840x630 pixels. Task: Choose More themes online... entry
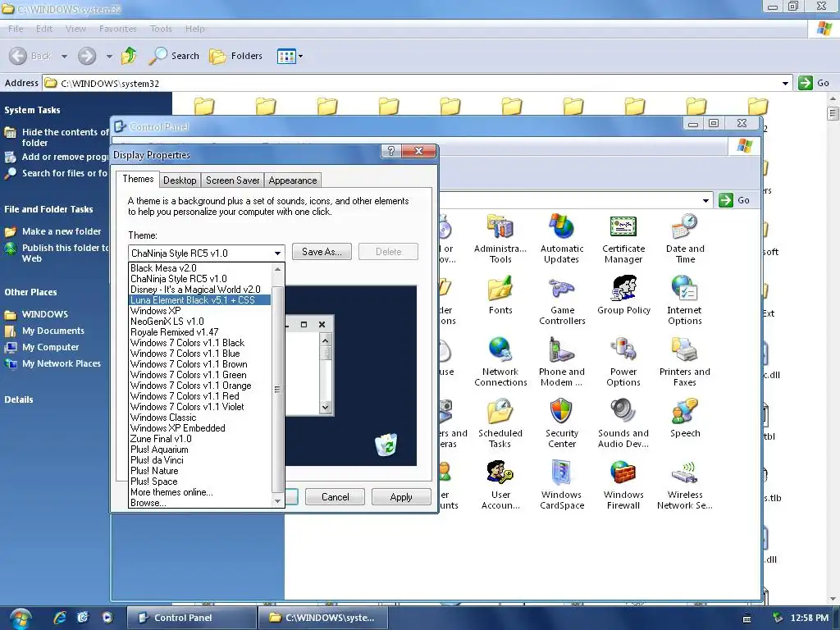(x=200, y=492)
